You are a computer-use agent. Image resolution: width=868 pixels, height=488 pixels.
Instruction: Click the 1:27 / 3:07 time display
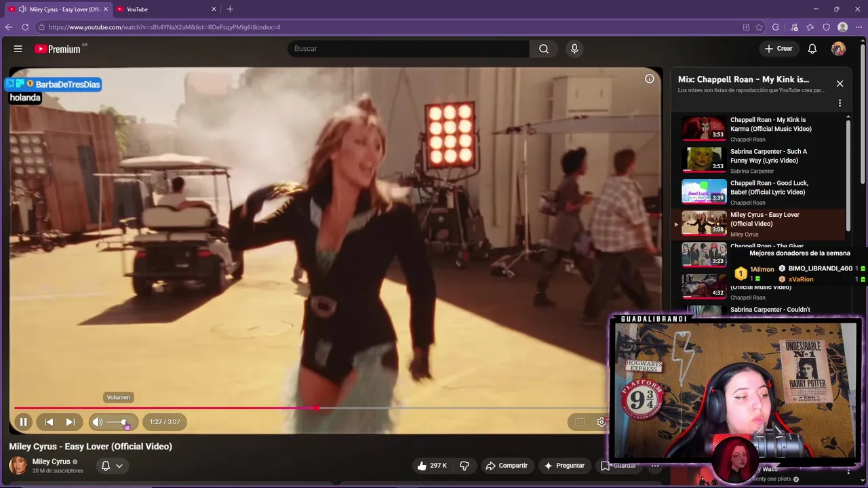tap(165, 422)
